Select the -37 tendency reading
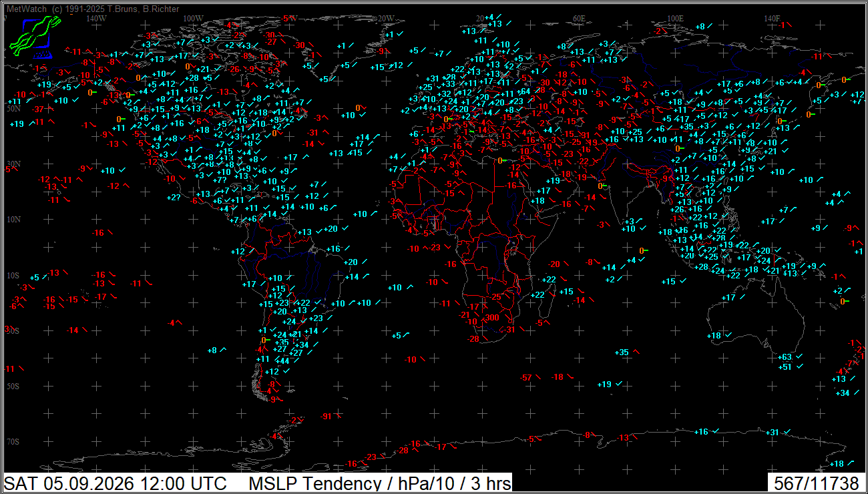Screen dimensions: 868x494 point(37,109)
